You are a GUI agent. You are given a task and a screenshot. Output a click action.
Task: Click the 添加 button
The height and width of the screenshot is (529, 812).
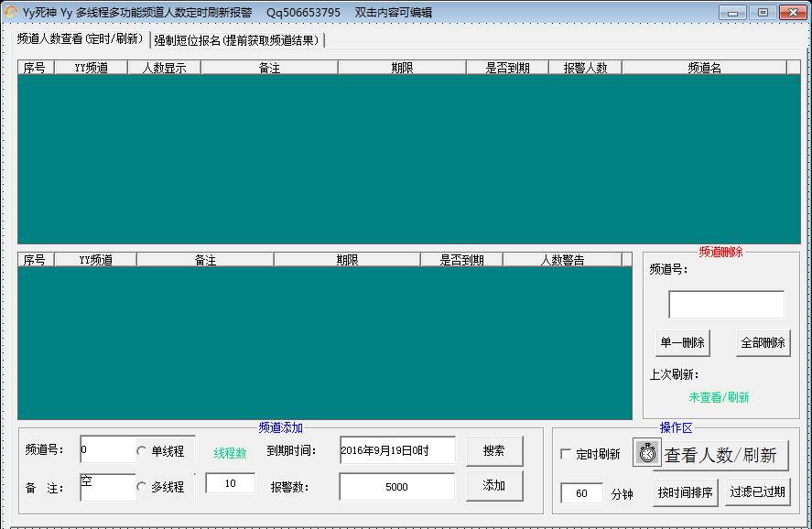[x=494, y=486]
